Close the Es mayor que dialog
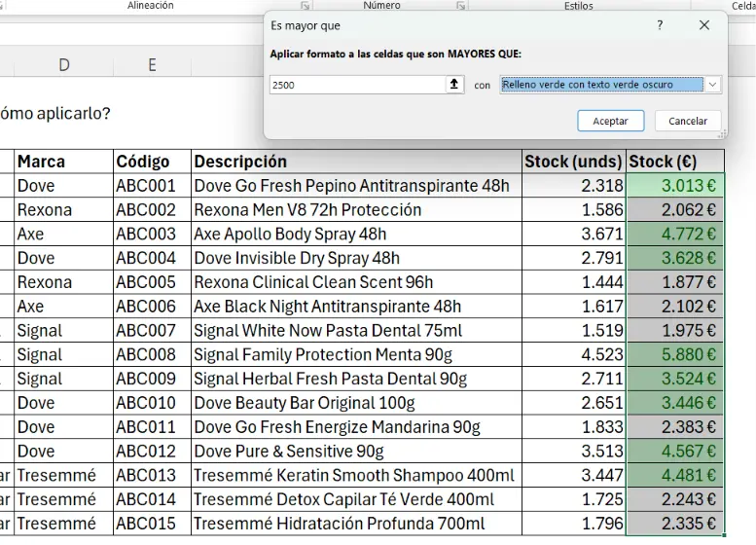 [x=704, y=25]
